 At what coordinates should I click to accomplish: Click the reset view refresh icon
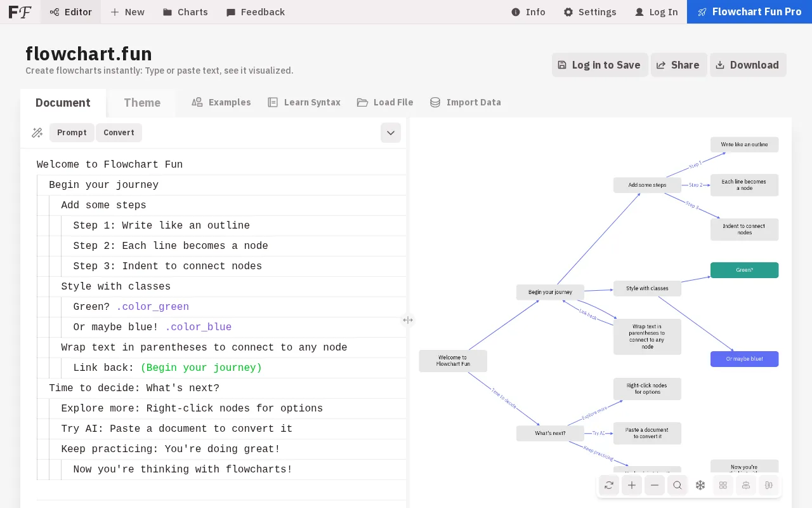tap(609, 485)
